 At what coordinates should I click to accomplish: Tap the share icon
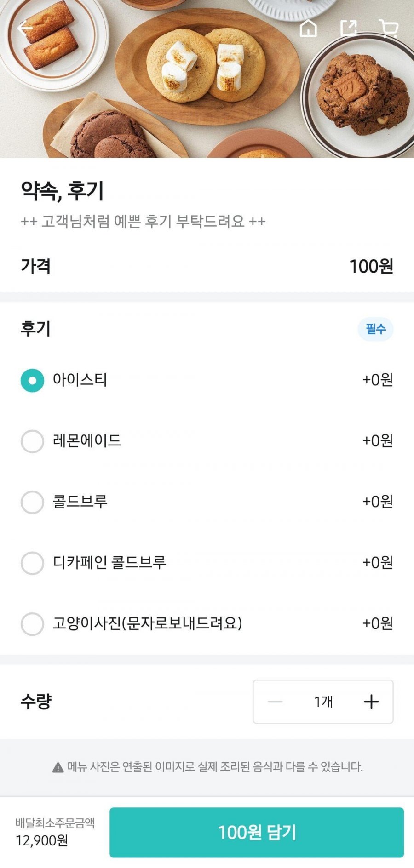click(349, 28)
